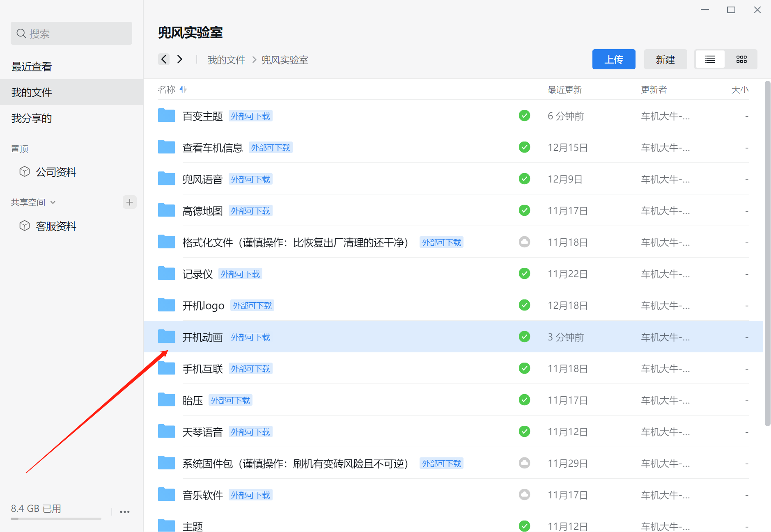Click the 百变主题 folder icon
This screenshot has height=532, width=771.
point(166,116)
